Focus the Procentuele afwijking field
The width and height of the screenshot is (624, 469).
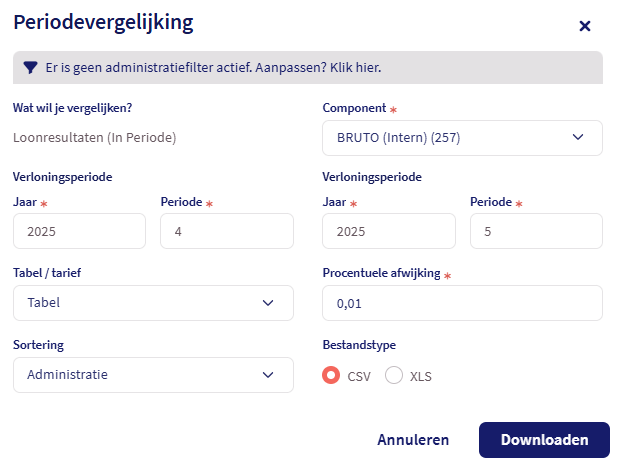[x=462, y=303]
